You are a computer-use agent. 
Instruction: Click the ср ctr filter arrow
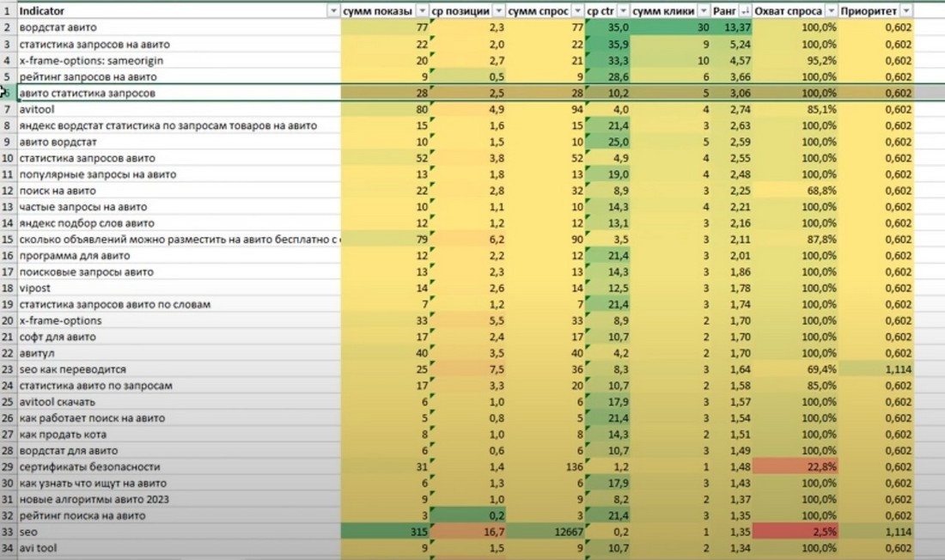[x=620, y=11]
